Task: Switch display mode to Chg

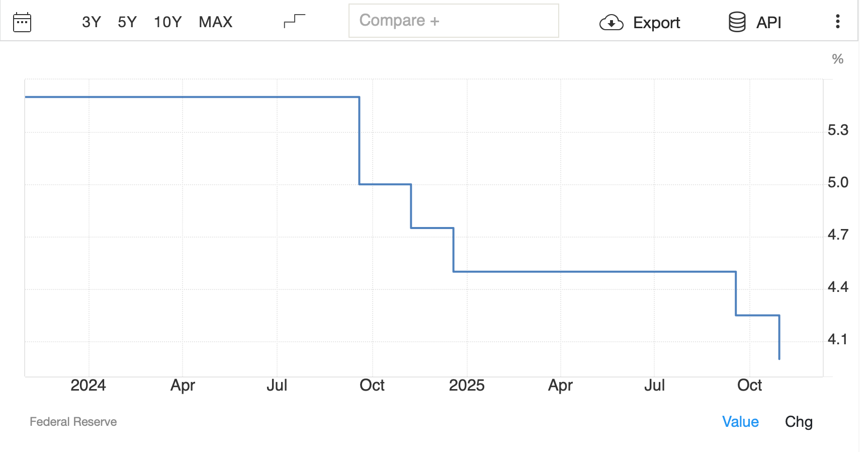Action: pos(800,422)
